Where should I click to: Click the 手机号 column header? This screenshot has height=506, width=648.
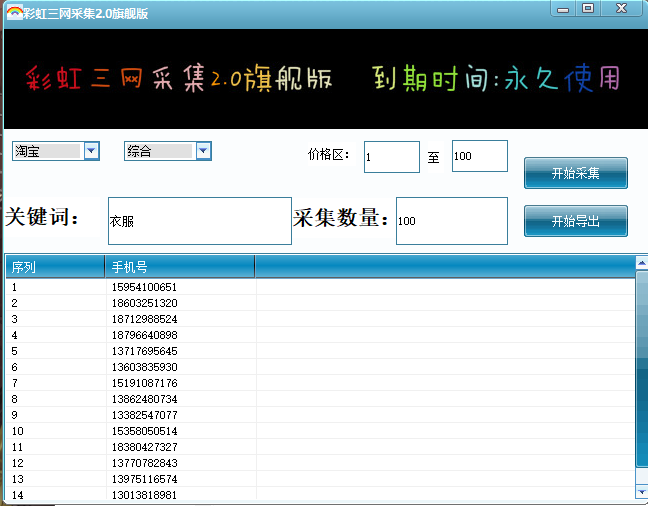click(x=179, y=267)
